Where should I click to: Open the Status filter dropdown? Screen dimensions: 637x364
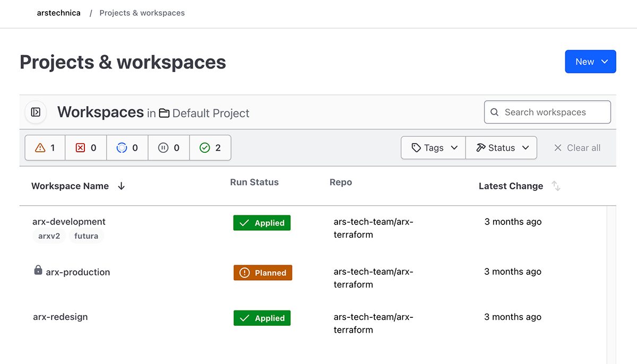coord(501,148)
